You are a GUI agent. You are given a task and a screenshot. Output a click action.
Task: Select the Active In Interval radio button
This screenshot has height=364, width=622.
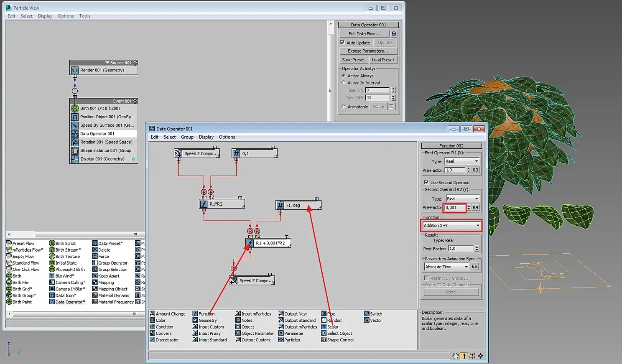(344, 83)
